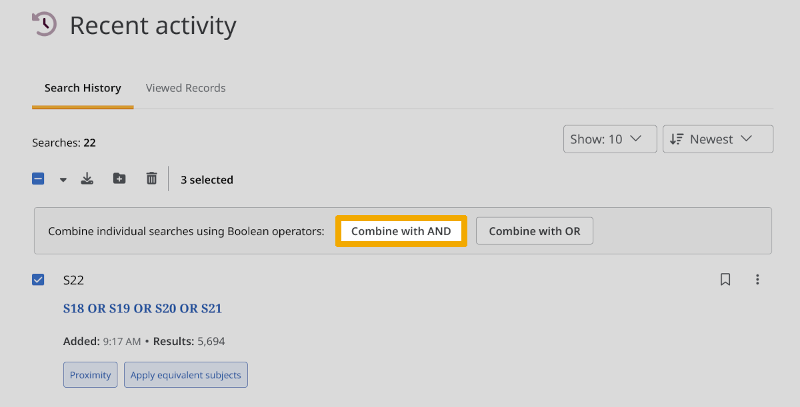This screenshot has height=407, width=800.
Task: Add selected searches to a project folder
Action: pos(119,179)
